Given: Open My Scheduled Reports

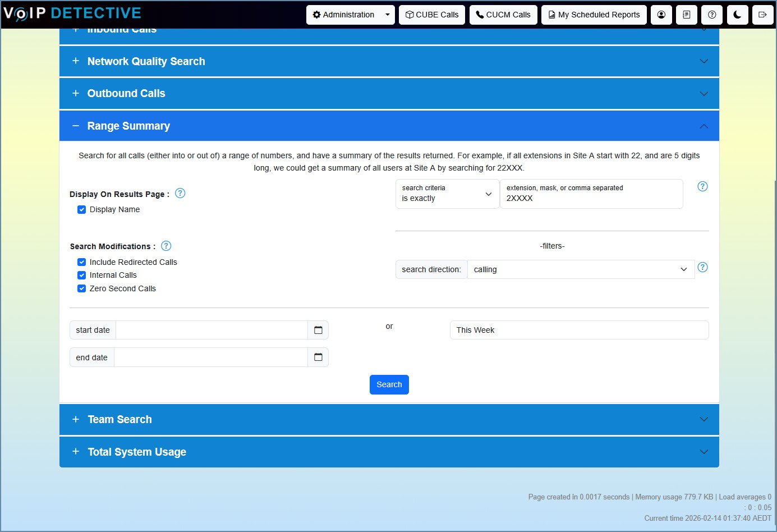Looking at the screenshot, I should point(594,15).
